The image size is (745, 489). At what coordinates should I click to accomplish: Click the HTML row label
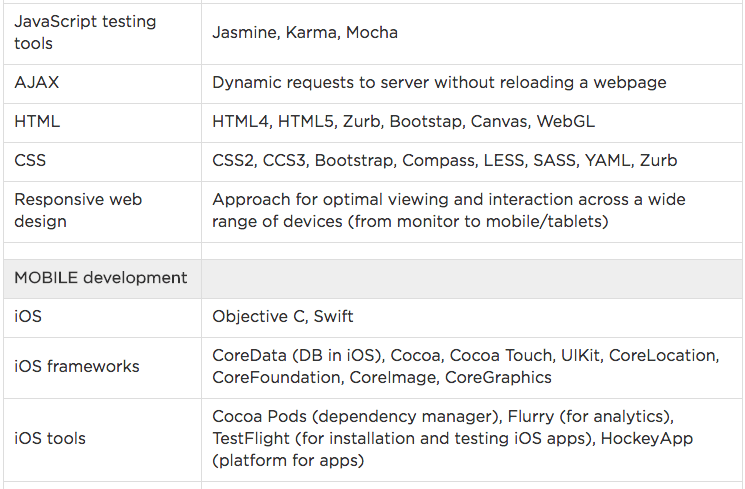pyautogui.click(x=37, y=121)
